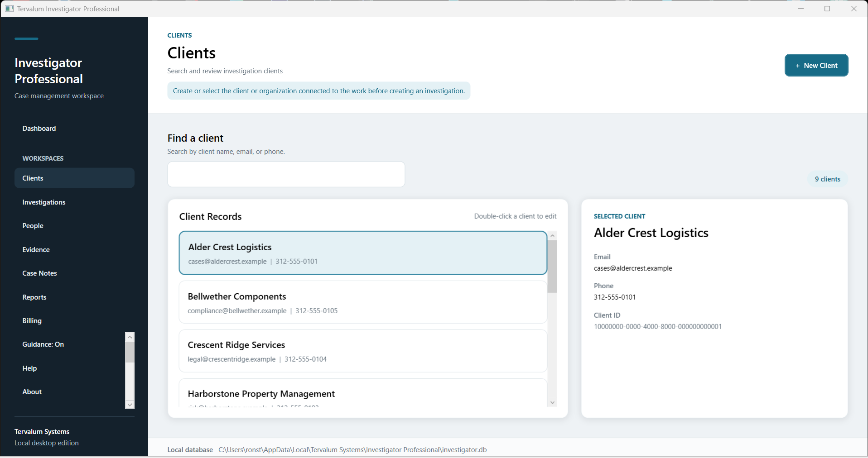Click the 'Local database' label
868x458 pixels.
[190, 449]
